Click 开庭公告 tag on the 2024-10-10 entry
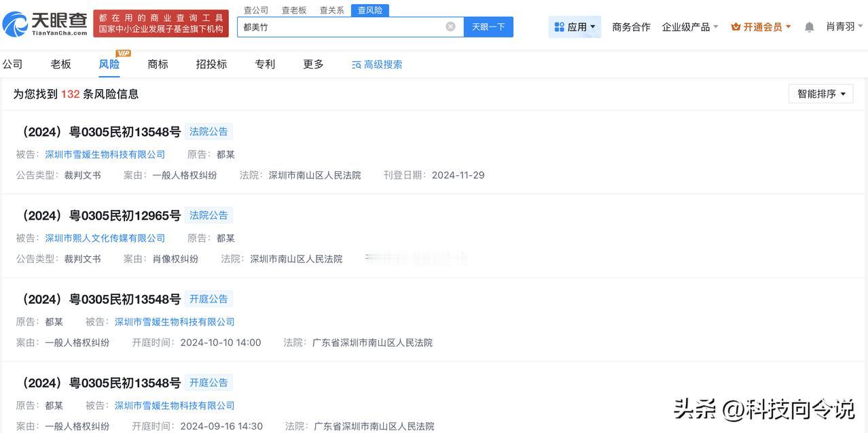 [x=209, y=298]
